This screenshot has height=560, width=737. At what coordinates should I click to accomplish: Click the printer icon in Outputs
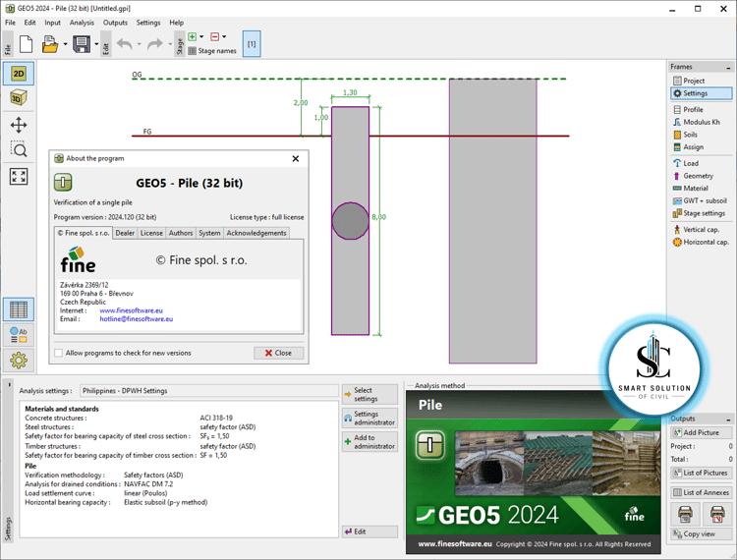point(685,514)
